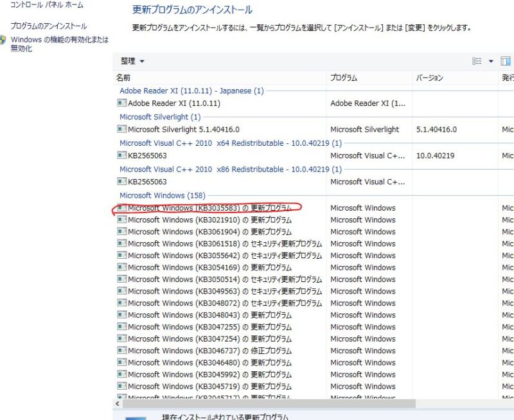Click the KB3054169 update icon

point(122,267)
